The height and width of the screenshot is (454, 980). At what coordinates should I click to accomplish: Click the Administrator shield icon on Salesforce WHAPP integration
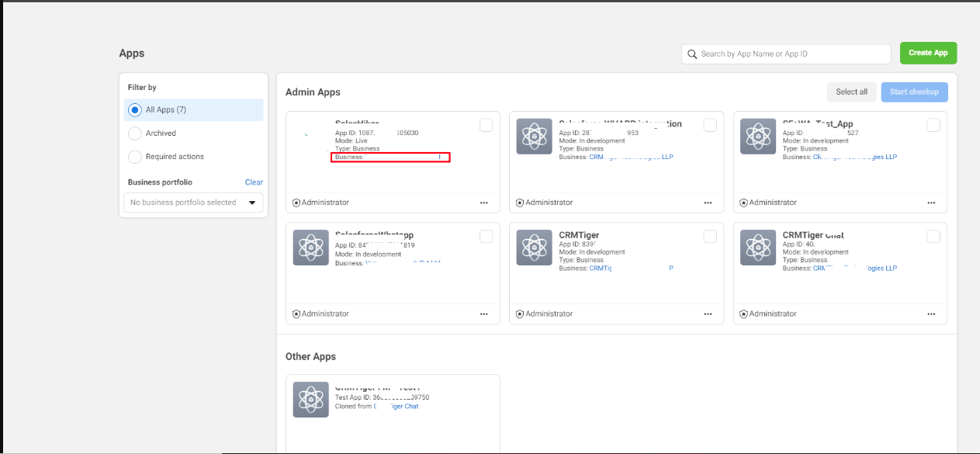[520, 203]
